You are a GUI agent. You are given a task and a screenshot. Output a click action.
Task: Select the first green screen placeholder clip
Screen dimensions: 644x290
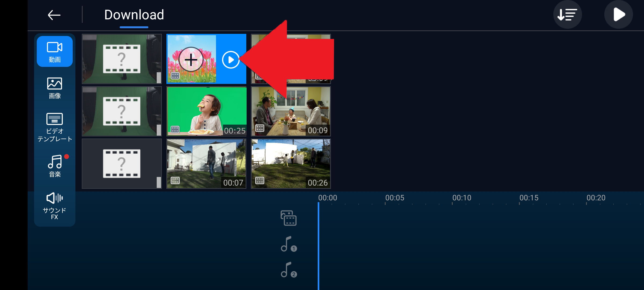pyautogui.click(x=122, y=59)
